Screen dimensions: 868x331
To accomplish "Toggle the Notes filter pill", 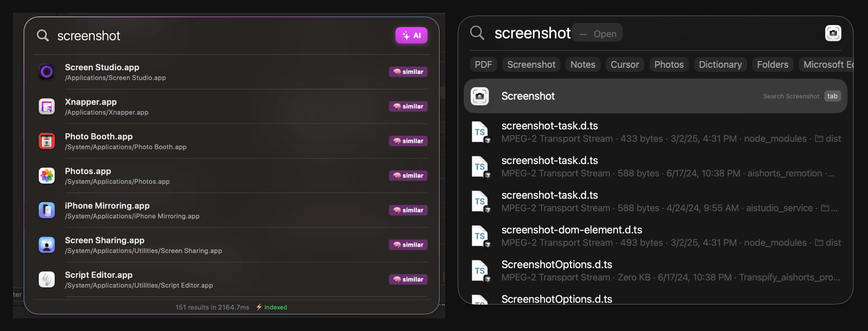I will coord(582,64).
